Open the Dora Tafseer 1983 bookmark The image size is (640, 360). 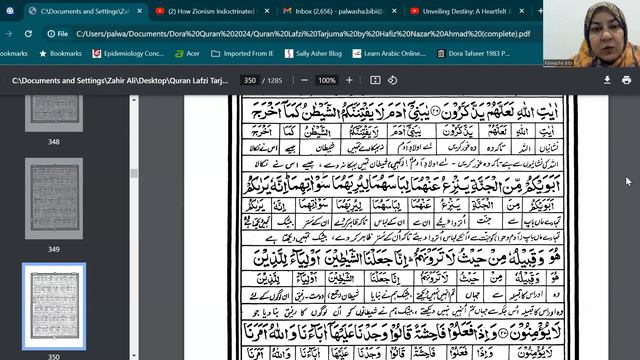473,53
